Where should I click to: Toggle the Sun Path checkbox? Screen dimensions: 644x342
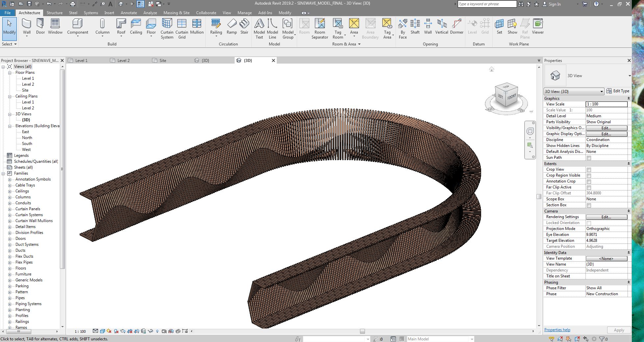589,158
